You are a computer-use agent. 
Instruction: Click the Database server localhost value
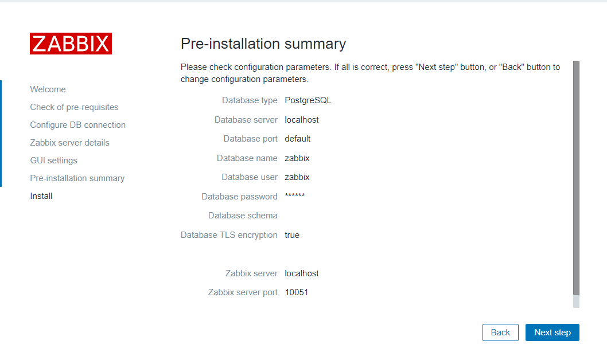pos(302,120)
